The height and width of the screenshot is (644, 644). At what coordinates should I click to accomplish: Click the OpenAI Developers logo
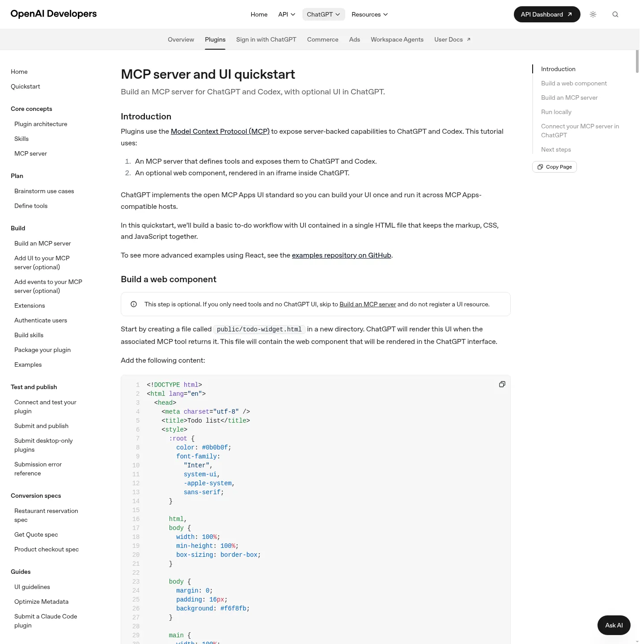(54, 14)
